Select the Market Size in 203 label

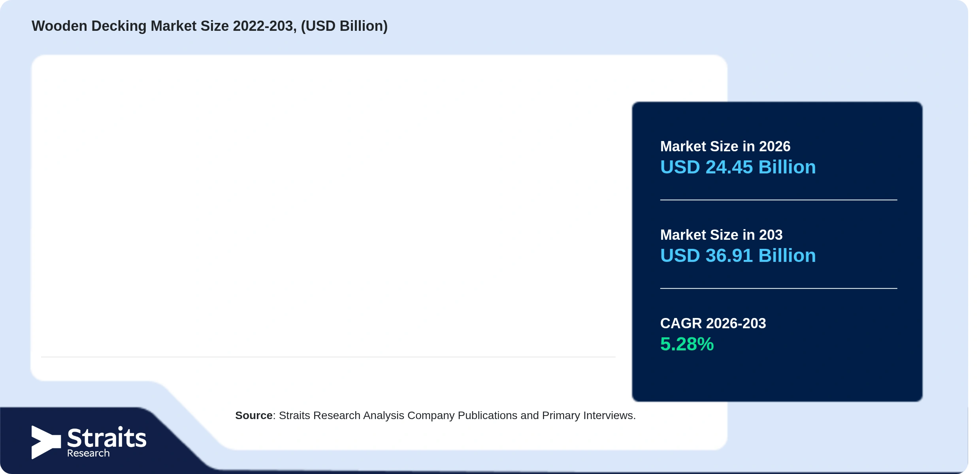click(721, 235)
